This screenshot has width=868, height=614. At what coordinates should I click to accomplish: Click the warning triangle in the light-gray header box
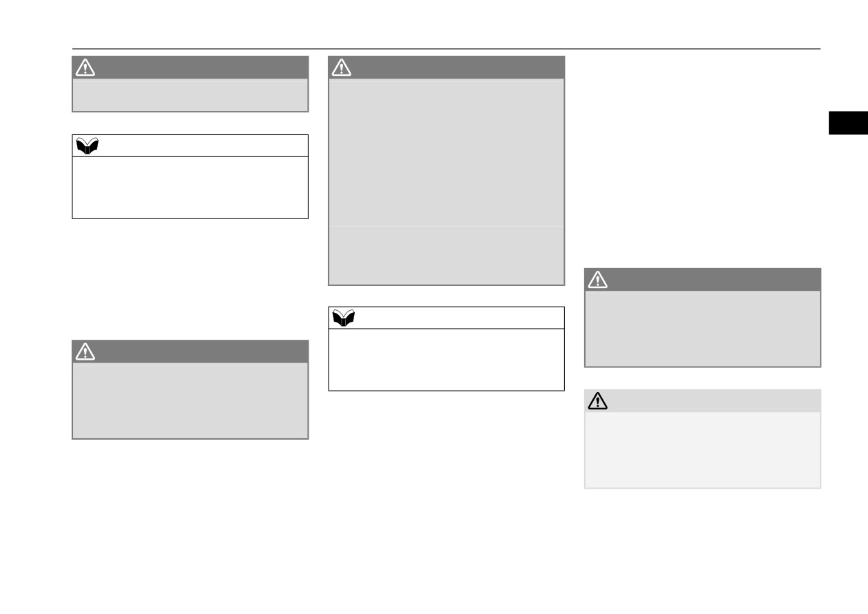[x=597, y=400]
